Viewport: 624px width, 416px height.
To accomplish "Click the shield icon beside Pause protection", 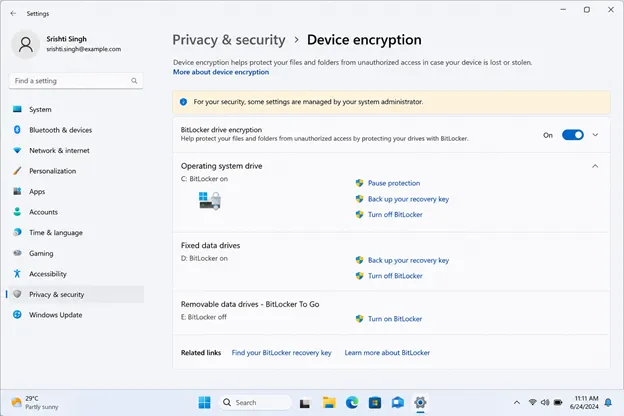I will coord(359,183).
